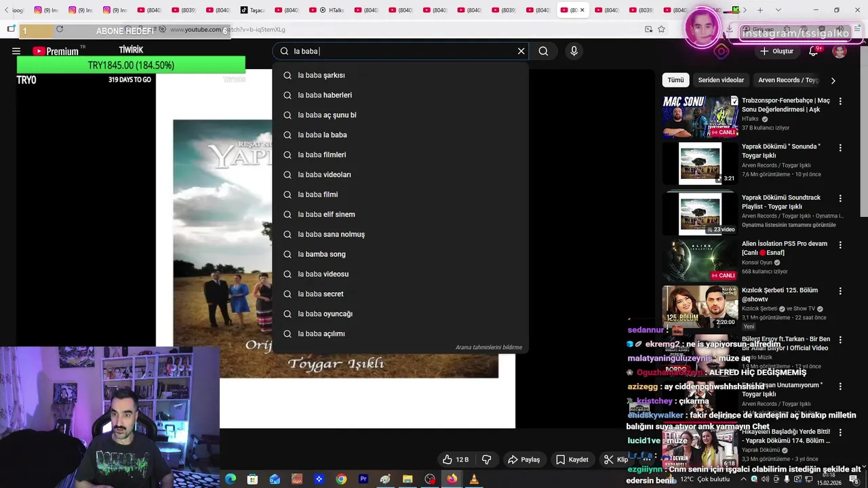Open the YouTube hamburger guide menu
The width and height of the screenshot is (868, 488).
[16, 51]
